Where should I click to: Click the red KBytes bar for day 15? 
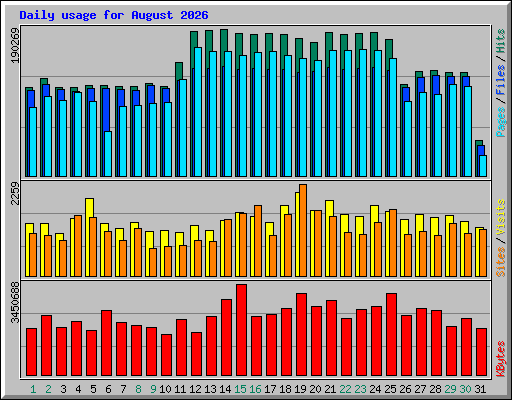point(242,330)
